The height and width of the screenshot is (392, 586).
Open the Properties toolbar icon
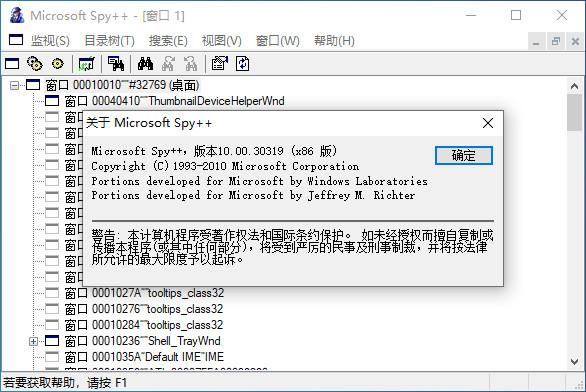pyautogui.click(x=220, y=64)
